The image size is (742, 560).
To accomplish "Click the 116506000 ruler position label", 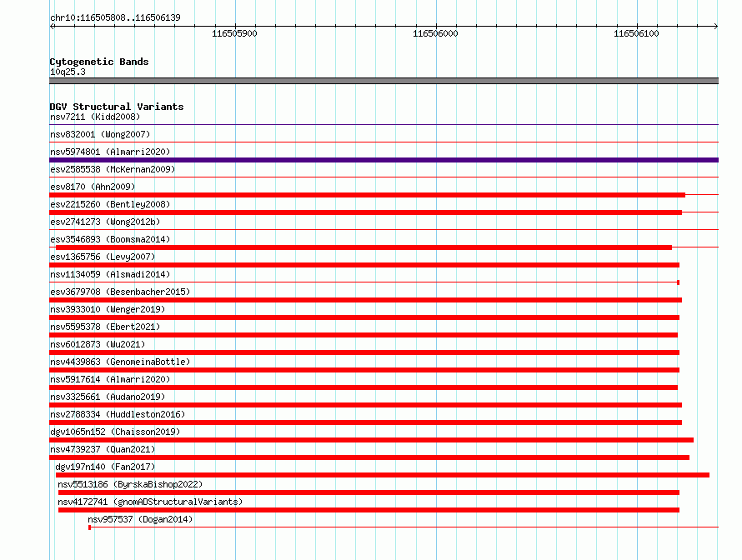I will tap(435, 33).
